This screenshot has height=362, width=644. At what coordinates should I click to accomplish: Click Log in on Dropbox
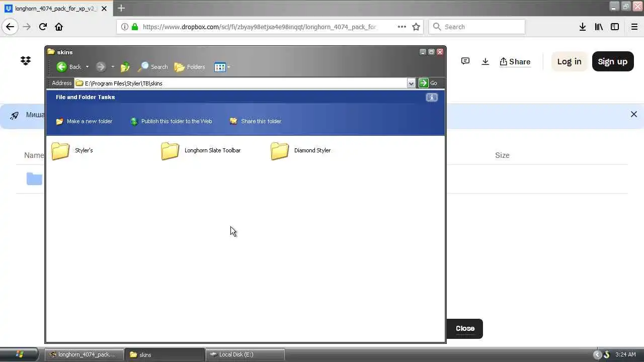(x=569, y=61)
